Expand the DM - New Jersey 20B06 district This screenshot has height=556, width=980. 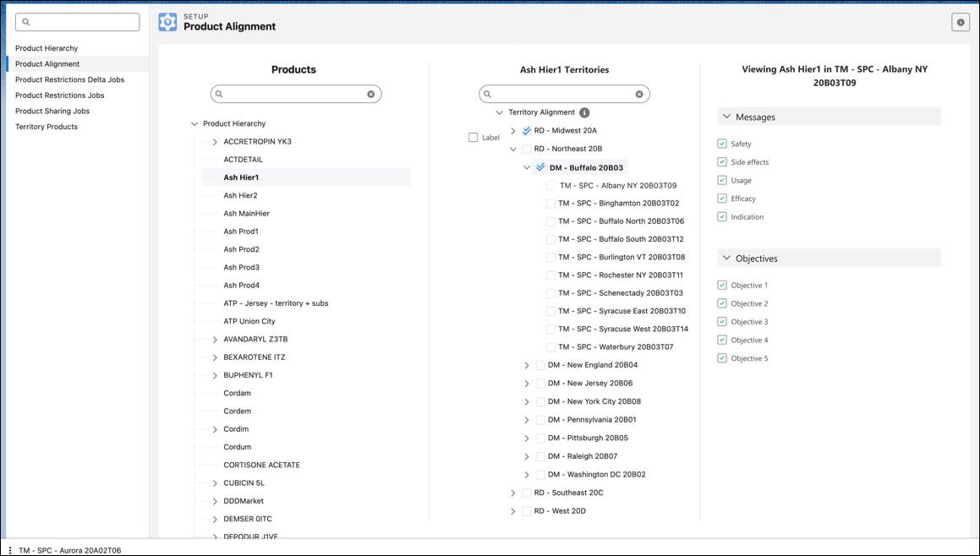pyautogui.click(x=527, y=384)
